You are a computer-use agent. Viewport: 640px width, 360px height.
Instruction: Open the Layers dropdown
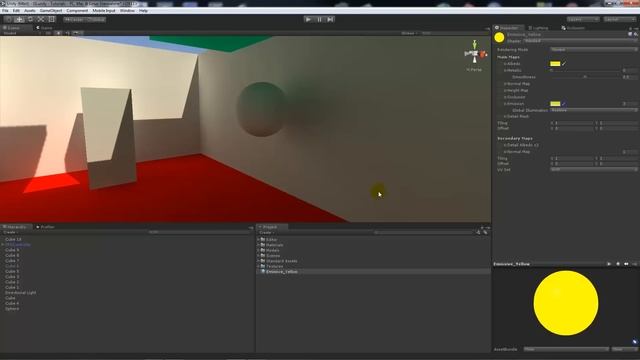(583, 19)
